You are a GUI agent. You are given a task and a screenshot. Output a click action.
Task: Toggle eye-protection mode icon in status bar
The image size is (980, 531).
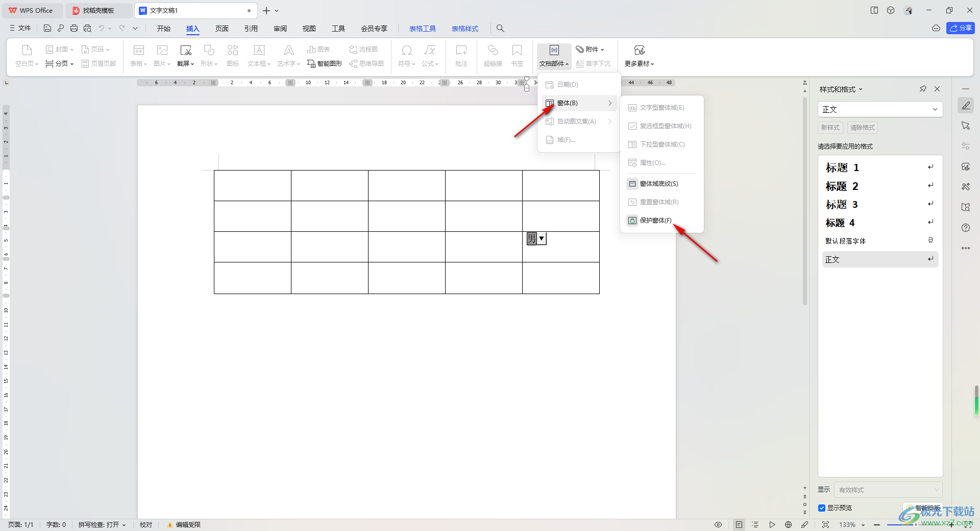pyautogui.click(x=718, y=525)
